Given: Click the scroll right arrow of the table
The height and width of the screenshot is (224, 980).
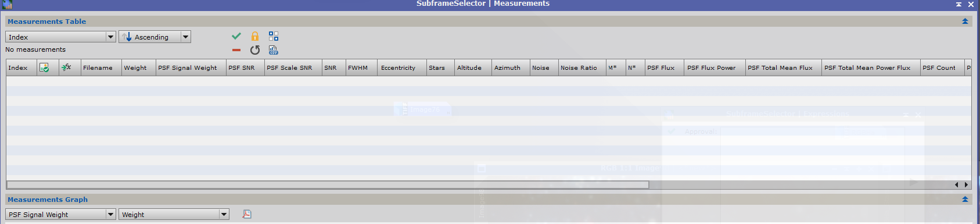Looking at the screenshot, I should pos(967,185).
